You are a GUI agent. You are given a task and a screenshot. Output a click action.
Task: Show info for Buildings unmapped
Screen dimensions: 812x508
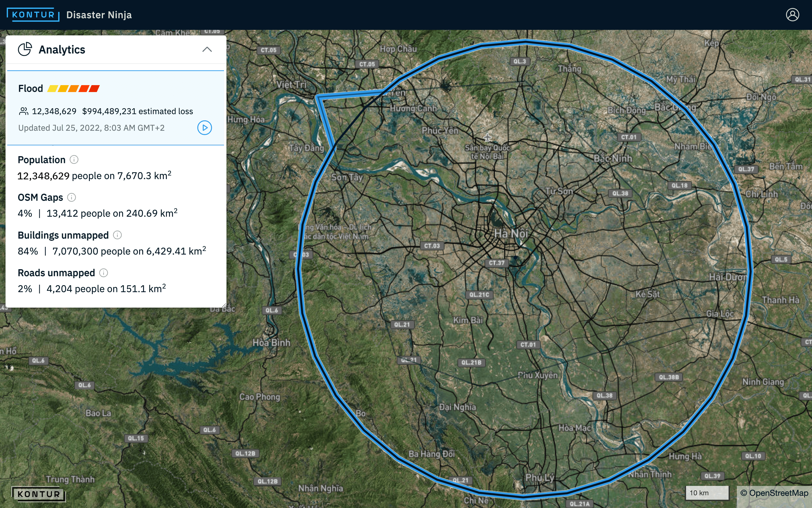coord(117,235)
